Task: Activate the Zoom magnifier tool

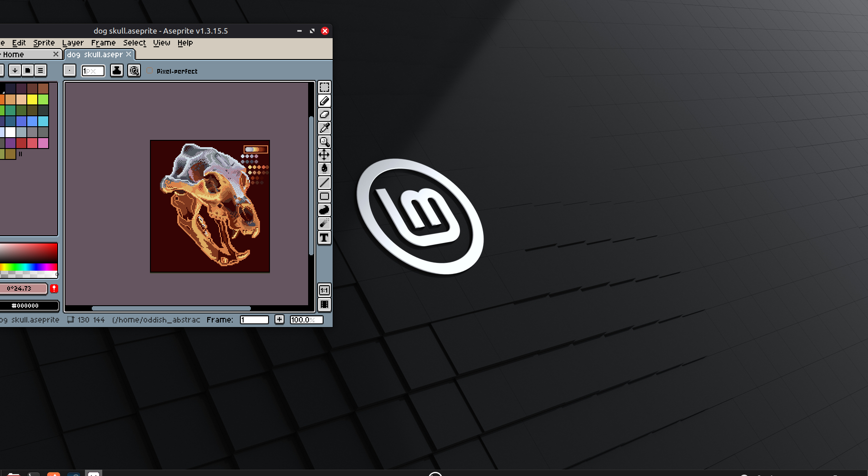Action: pyautogui.click(x=324, y=142)
